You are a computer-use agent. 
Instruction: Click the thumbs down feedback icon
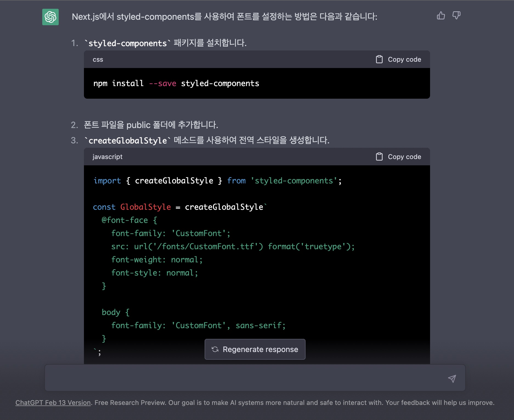456,15
